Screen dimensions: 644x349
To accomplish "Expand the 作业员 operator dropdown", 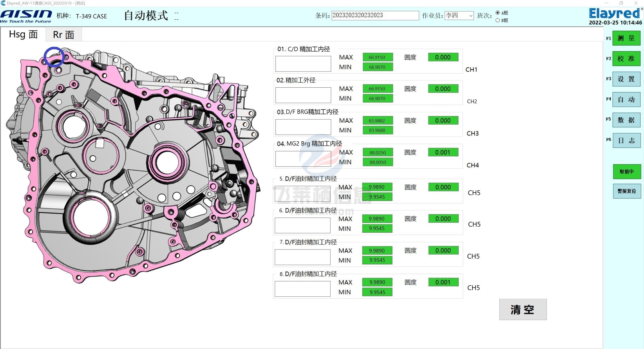I will (x=471, y=16).
